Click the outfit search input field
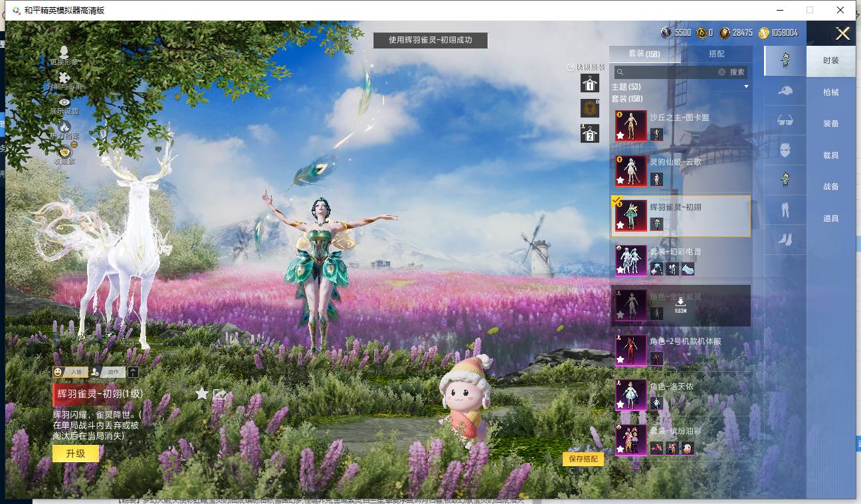 coord(670,72)
